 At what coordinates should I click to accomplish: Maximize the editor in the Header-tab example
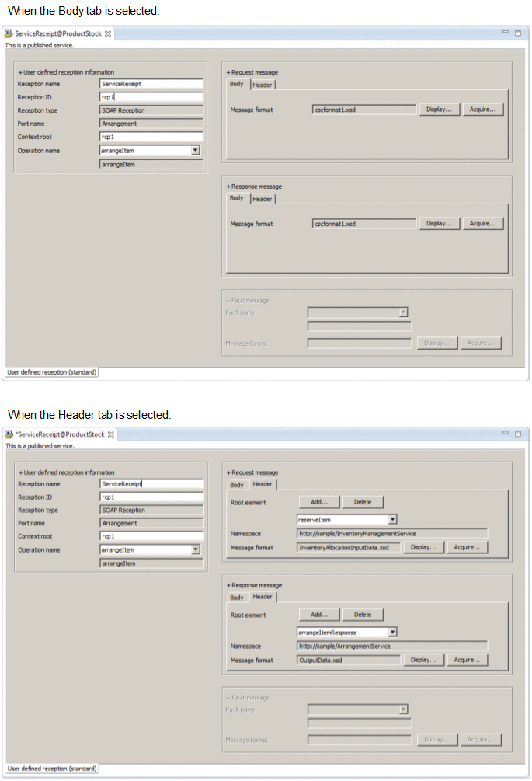click(518, 434)
